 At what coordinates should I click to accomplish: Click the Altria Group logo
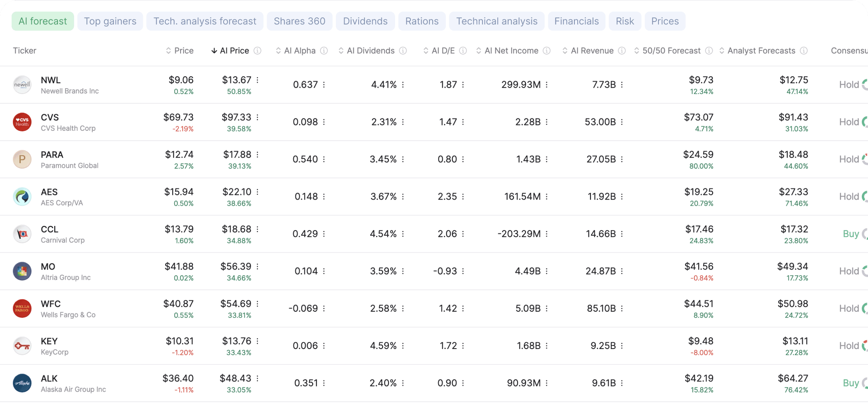[x=22, y=271]
